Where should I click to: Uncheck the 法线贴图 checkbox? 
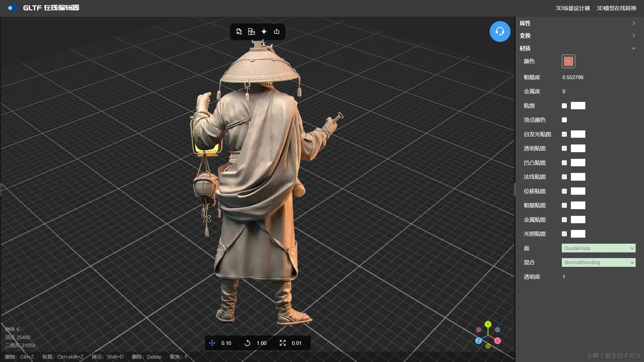pyautogui.click(x=564, y=177)
